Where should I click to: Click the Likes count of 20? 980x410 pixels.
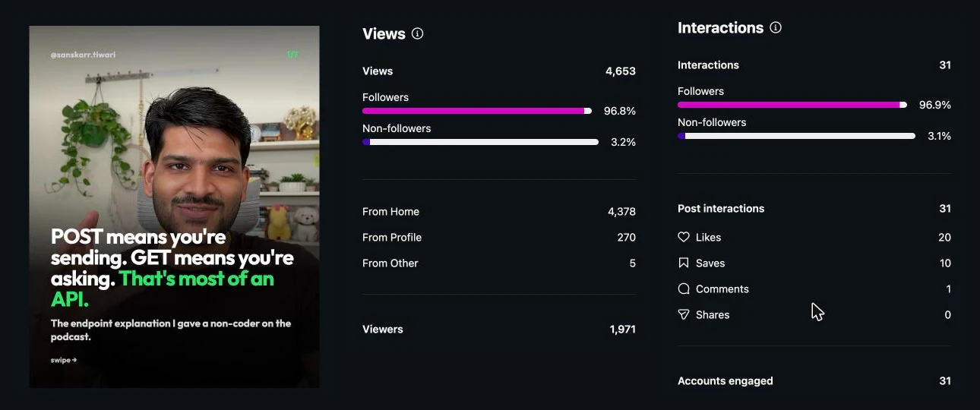click(x=944, y=237)
